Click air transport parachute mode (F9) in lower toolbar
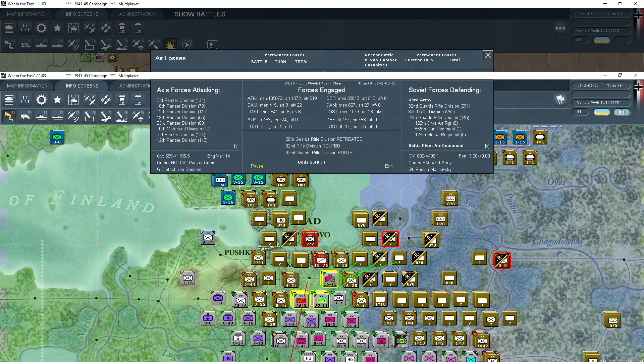This screenshot has width=644, height=362. point(138,116)
